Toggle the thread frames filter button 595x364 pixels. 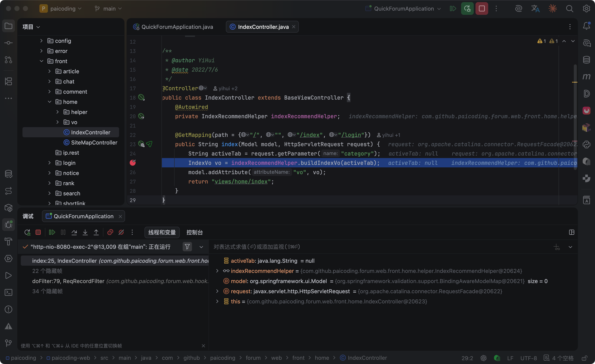pyautogui.click(x=187, y=247)
